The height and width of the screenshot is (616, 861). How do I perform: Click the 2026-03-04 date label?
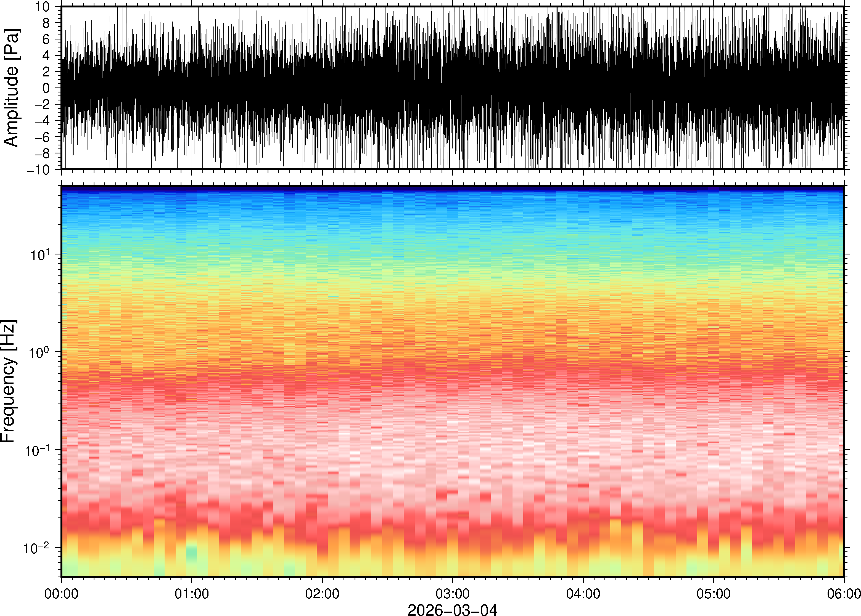coord(452,610)
